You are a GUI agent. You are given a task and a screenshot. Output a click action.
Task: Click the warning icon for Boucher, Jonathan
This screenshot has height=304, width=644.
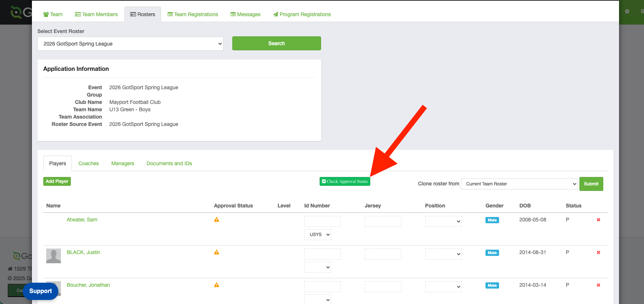217,285
